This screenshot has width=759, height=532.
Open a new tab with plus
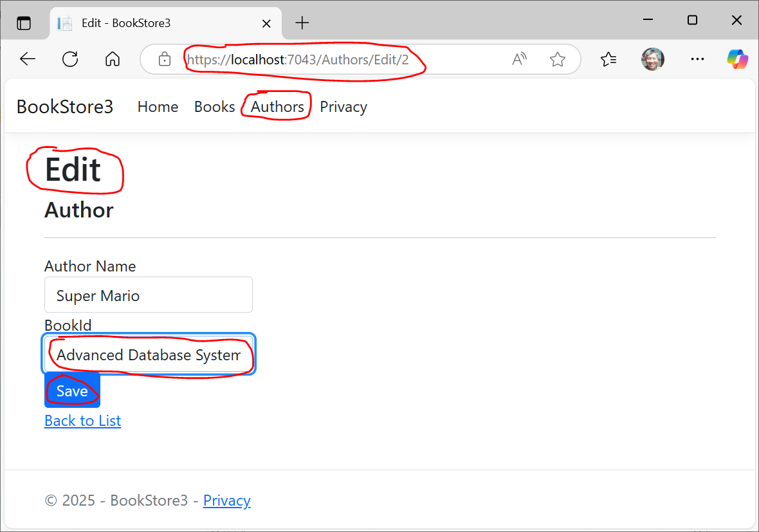click(x=302, y=23)
